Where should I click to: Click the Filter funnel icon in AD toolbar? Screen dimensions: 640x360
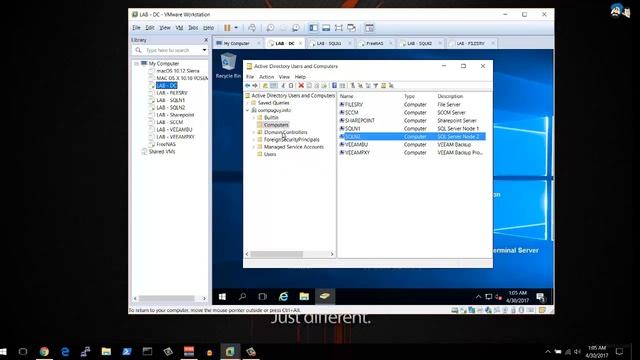click(x=376, y=85)
